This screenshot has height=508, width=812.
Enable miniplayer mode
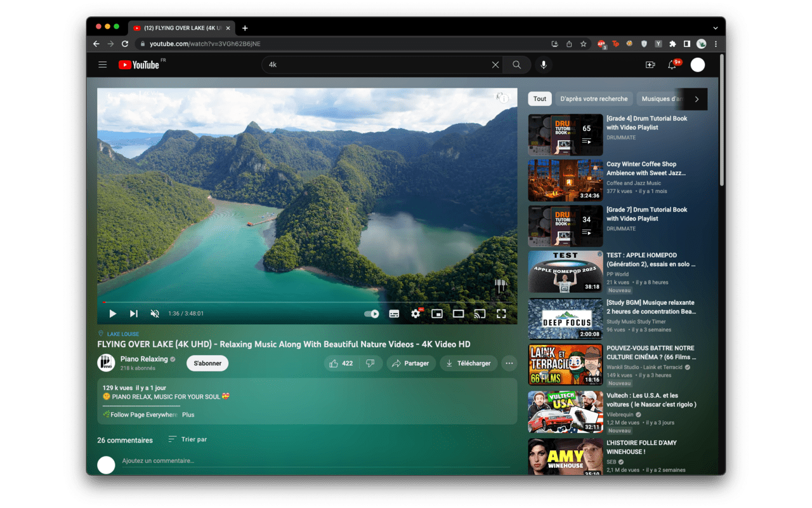click(x=437, y=314)
